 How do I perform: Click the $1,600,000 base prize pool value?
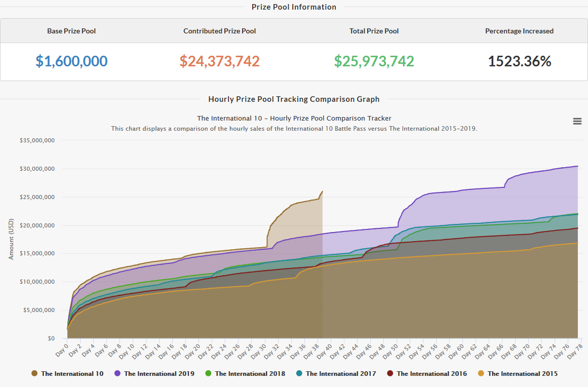coord(71,61)
